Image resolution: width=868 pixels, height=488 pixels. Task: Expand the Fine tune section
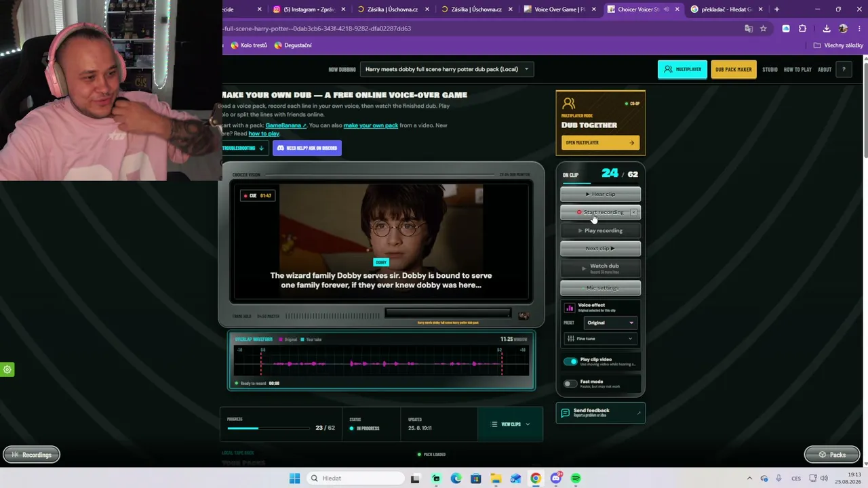pyautogui.click(x=600, y=339)
